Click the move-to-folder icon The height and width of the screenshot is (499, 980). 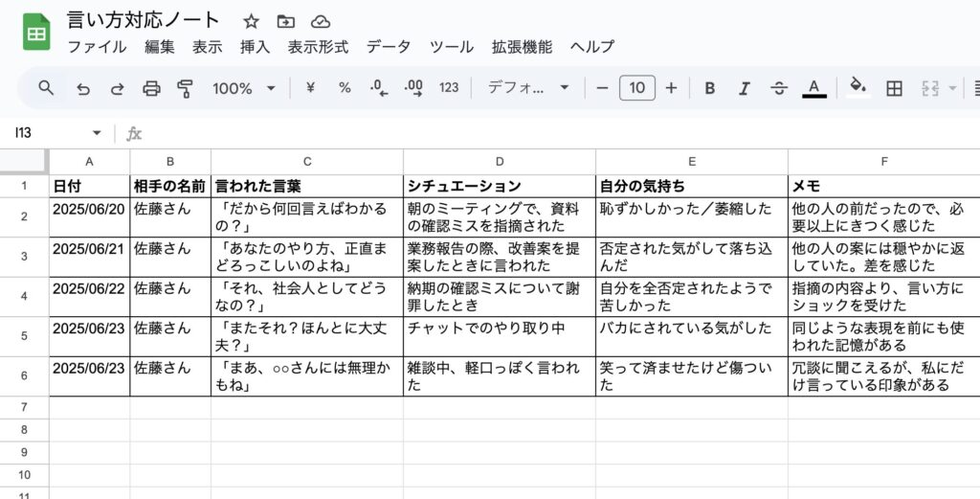[x=285, y=22]
